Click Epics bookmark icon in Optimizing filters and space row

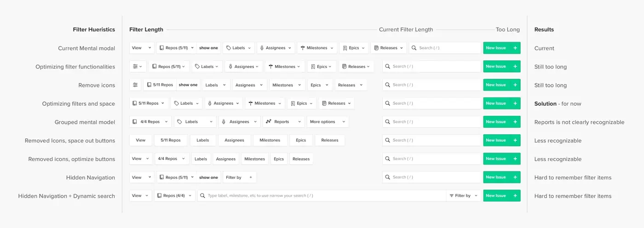pos(293,103)
